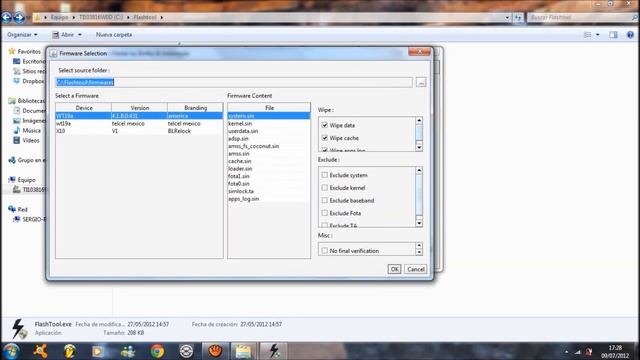Screen dimensions: 640x360
Task: Click the Firmware Selection title bar icon
Action: click(x=53, y=53)
